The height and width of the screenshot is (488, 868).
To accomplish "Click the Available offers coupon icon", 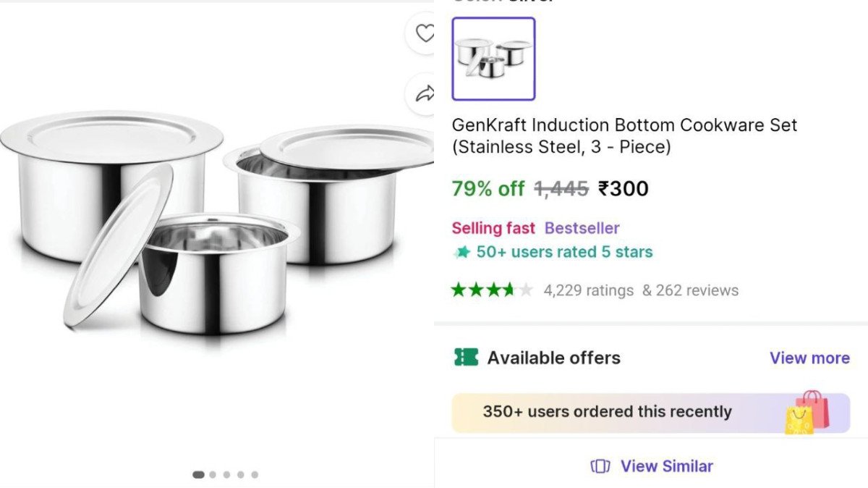I will point(467,357).
